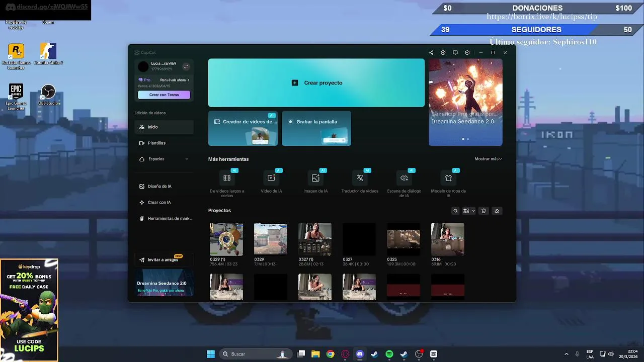Screen dimensions: 644x362
Task: Click the volume speaker tray icon
Action: point(611,354)
